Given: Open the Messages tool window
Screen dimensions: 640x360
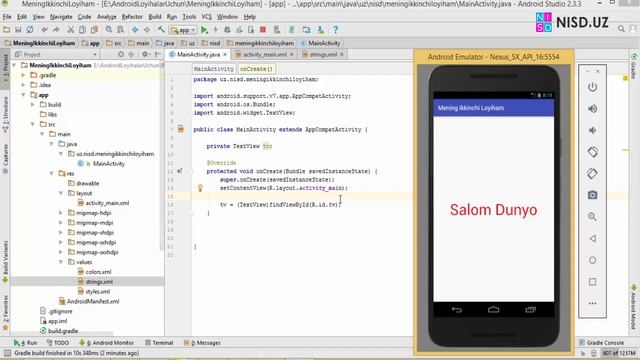Looking at the screenshot, I should [x=202, y=343].
